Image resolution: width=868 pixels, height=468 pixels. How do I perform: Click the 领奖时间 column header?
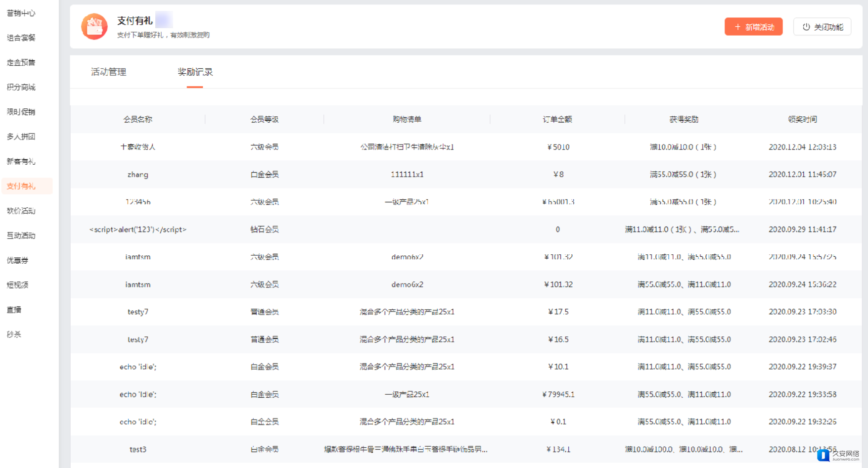803,119
